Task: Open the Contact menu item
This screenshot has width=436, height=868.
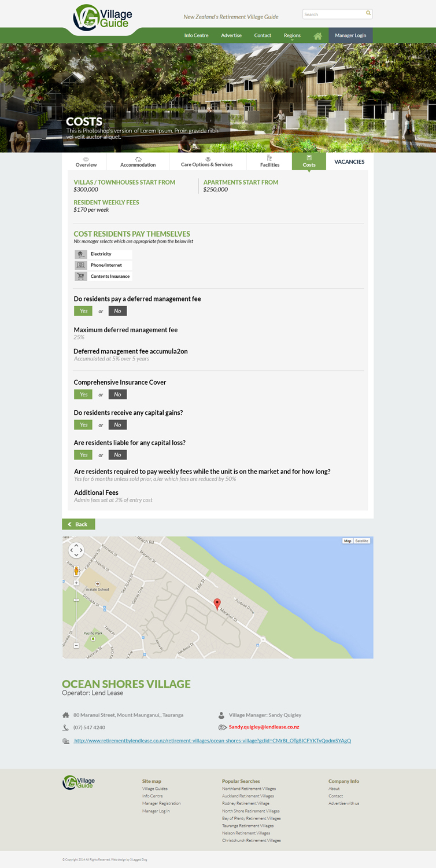Action: pyautogui.click(x=263, y=35)
